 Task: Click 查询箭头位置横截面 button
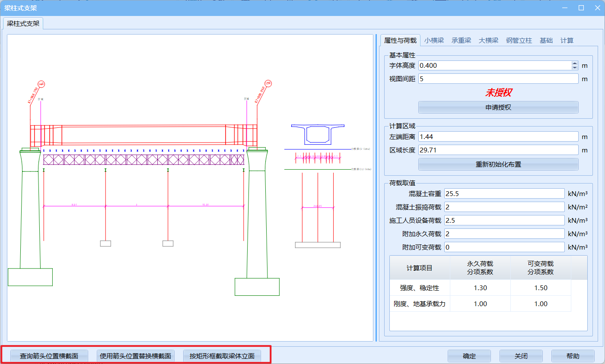(x=49, y=356)
